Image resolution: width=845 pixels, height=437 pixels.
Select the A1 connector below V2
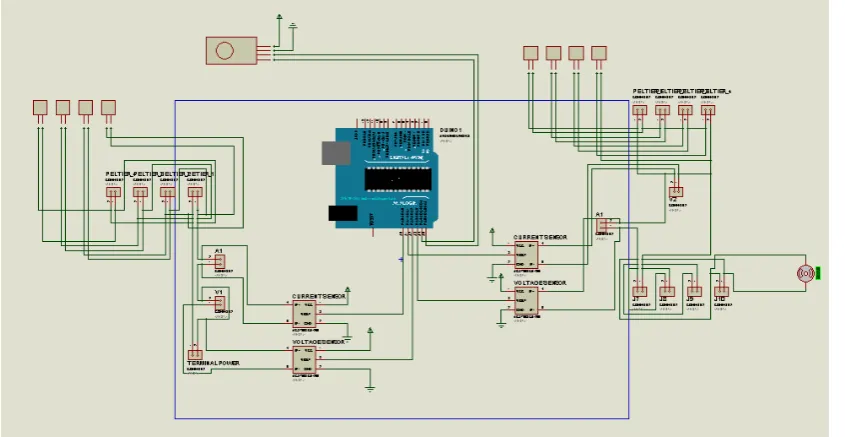[603, 226]
